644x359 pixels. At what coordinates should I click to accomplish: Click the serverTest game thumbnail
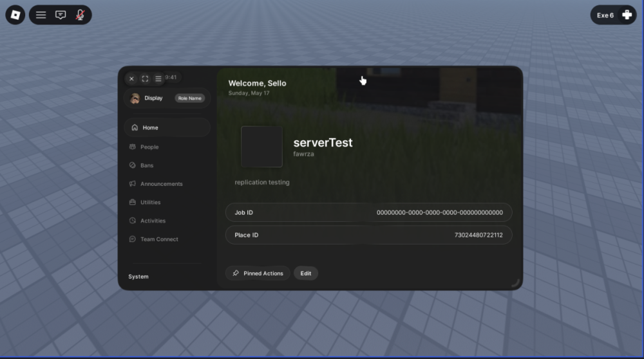pos(261,147)
